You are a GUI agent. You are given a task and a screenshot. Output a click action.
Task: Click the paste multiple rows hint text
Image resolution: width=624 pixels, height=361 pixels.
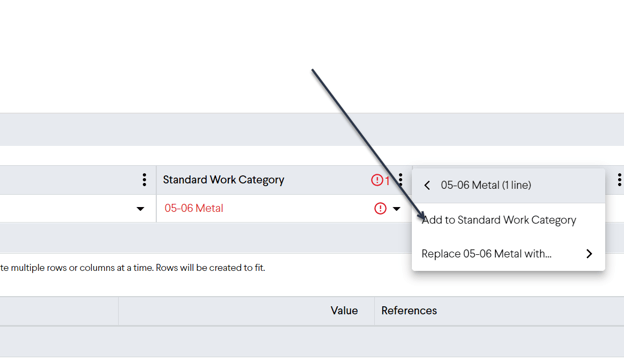coord(133,267)
